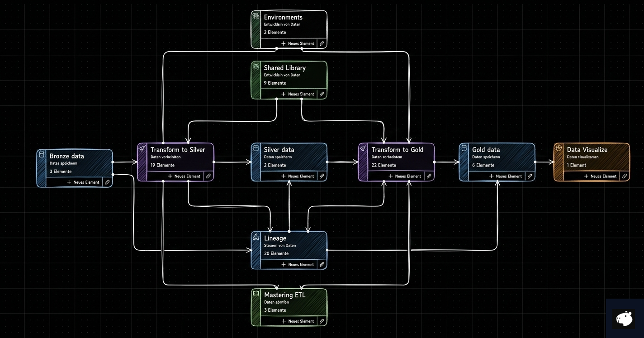Edit the Transform to Silver card via pencil icon
Screen dimensions: 644x338
pos(208,176)
